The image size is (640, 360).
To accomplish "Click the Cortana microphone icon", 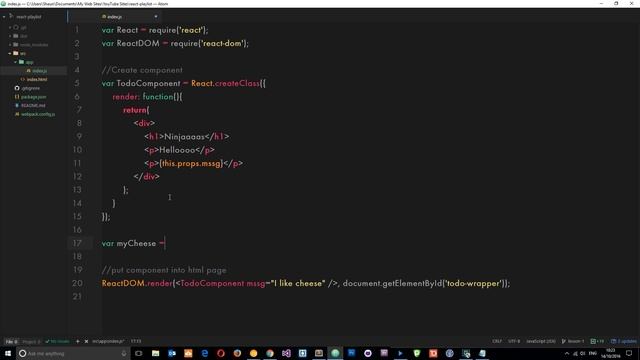I will tap(124, 353).
